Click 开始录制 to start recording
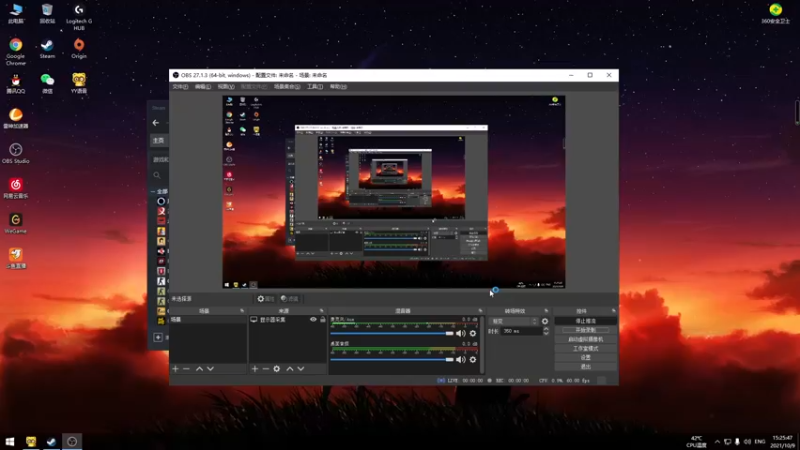 [x=585, y=330]
